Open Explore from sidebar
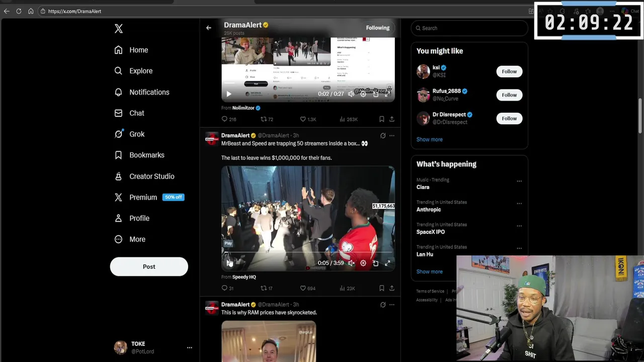644x362 pixels. pyautogui.click(x=133, y=71)
